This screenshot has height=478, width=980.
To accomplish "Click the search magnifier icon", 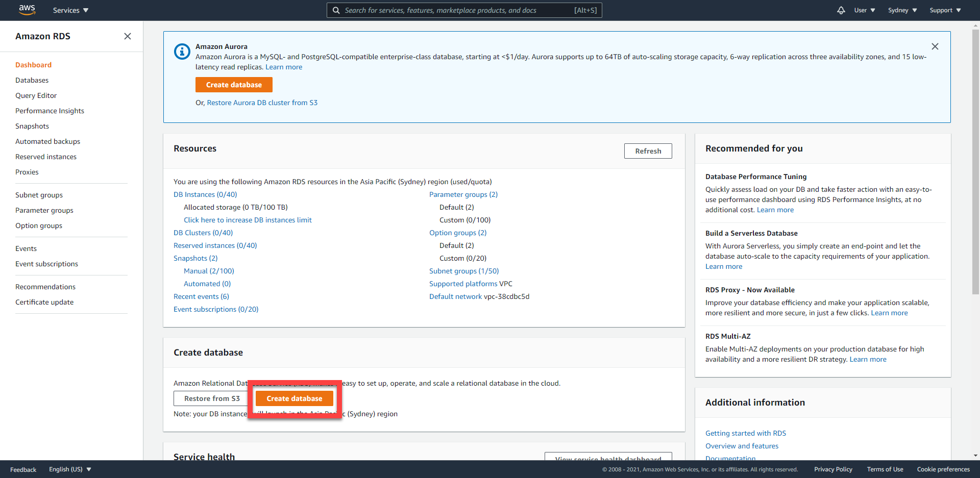I will [336, 10].
